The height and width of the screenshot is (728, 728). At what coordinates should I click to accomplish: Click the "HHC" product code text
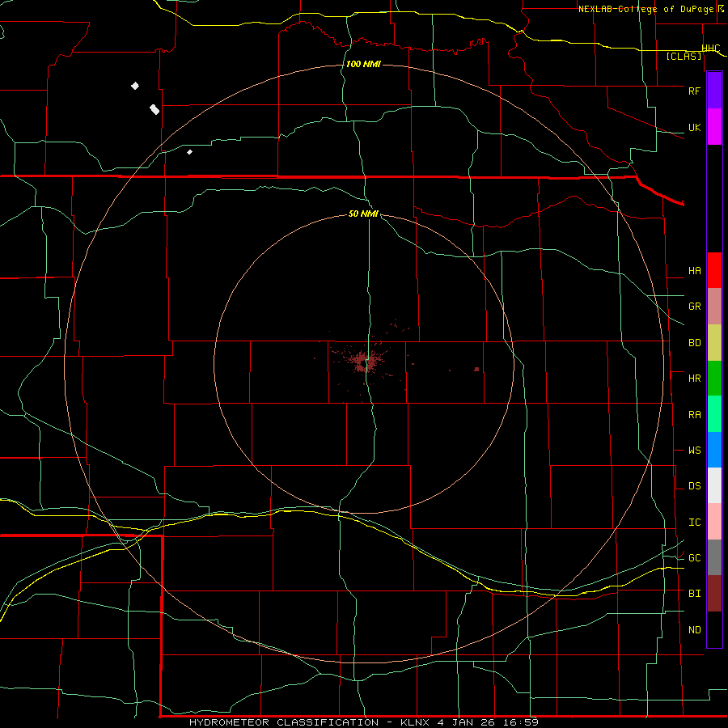click(x=710, y=49)
